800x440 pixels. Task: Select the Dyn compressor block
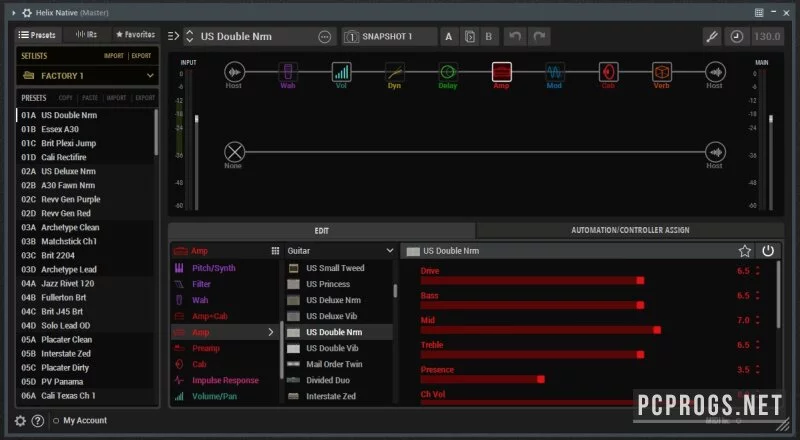pyautogui.click(x=394, y=72)
